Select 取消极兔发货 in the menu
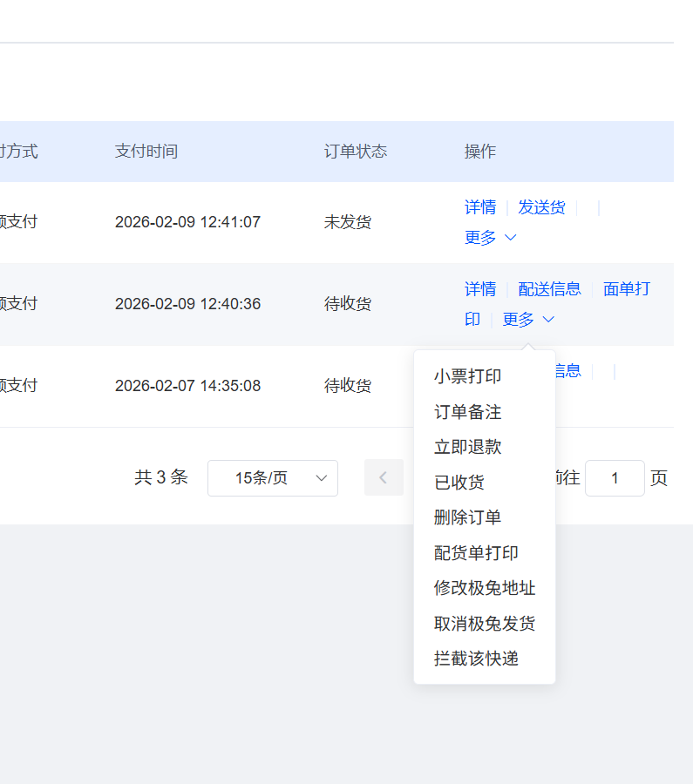 pos(485,624)
